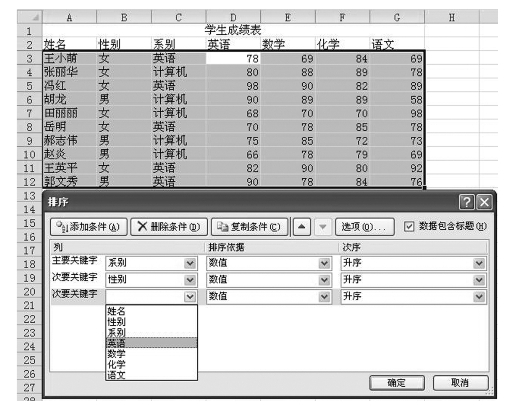The height and width of the screenshot is (407, 525).
Task: Click the Copy Condition (复制条件) button
Action: tap(250, 227)
